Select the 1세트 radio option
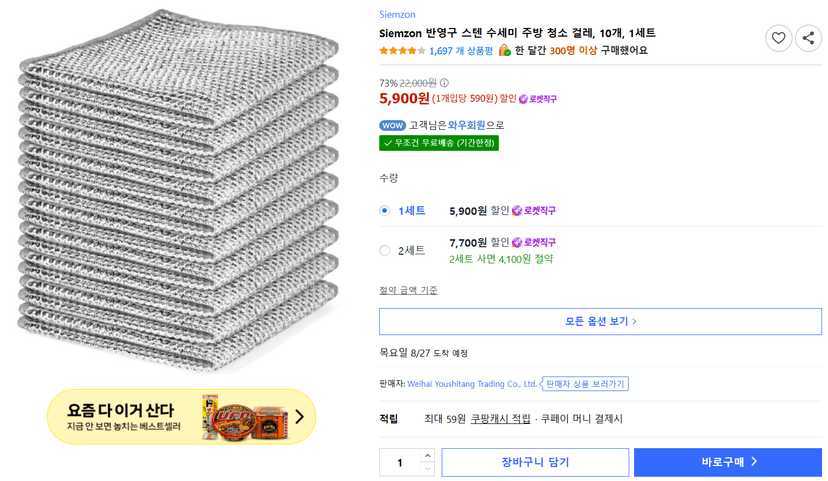Image resolution: width=828 pixels, height=481 pixels. [384, 211]
